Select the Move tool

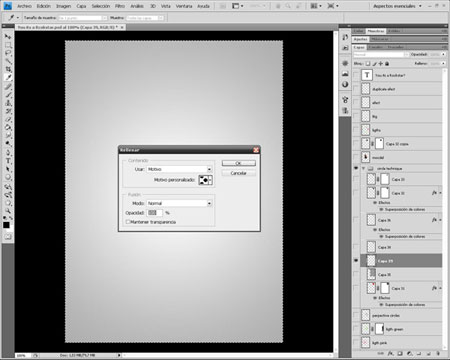coord(8,37)
